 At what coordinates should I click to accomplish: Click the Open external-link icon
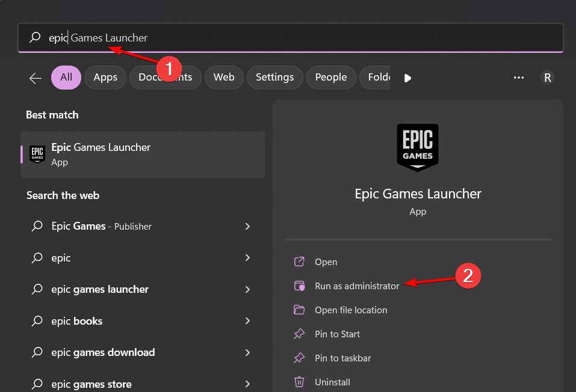point(299,262)
